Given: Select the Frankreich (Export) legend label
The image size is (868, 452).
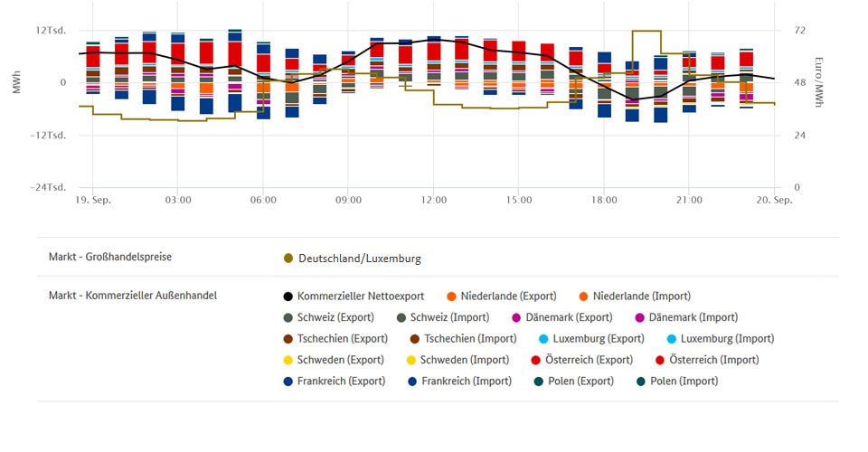Looking at the screenshot, I should point(341,381).
